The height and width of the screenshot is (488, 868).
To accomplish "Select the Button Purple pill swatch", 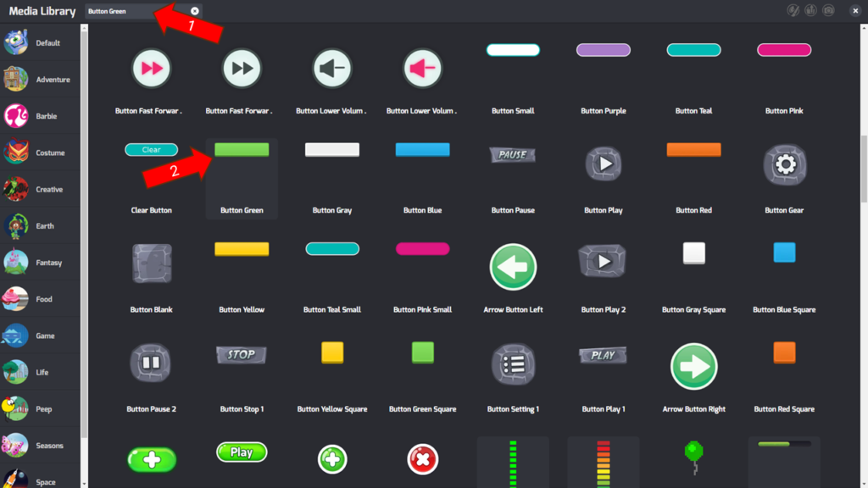I will click(604, 50).
